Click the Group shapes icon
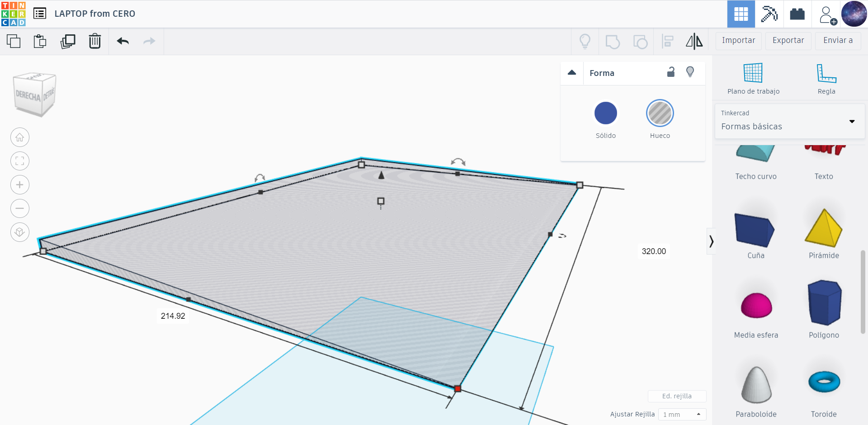 pyautogui.click(x=613, y=42)
